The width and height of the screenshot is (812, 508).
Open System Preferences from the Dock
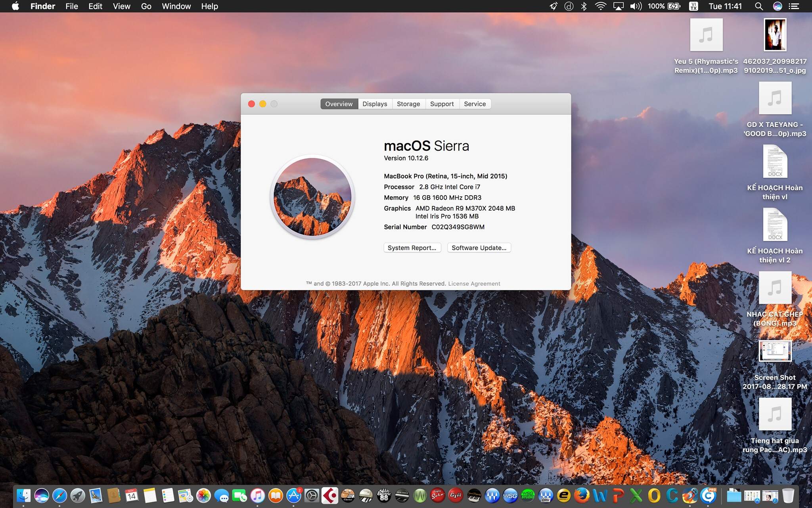[312, 495]
